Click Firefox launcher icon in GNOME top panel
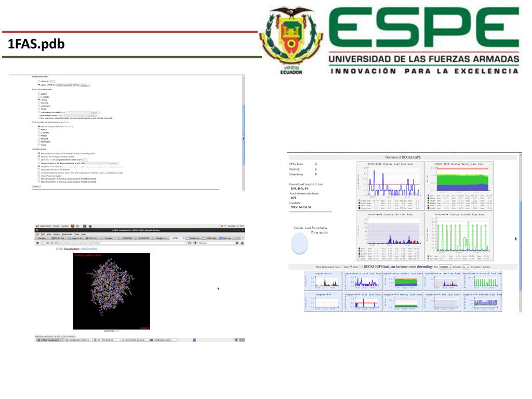Image resolution: width=532 pixels, height=399 pixels. [73, 226]
